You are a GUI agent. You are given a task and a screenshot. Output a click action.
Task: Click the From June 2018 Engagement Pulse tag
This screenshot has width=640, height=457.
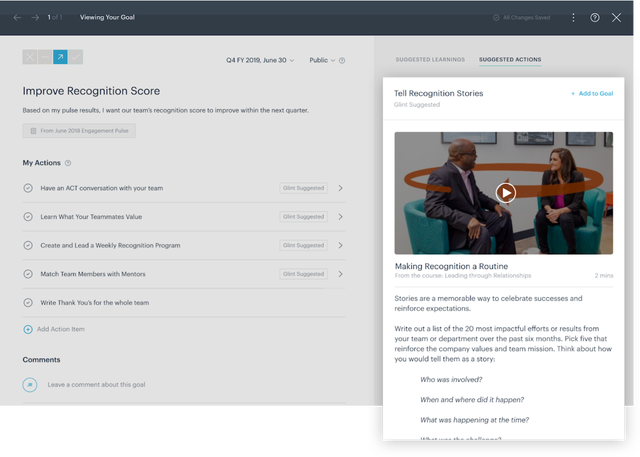[79, 131]
